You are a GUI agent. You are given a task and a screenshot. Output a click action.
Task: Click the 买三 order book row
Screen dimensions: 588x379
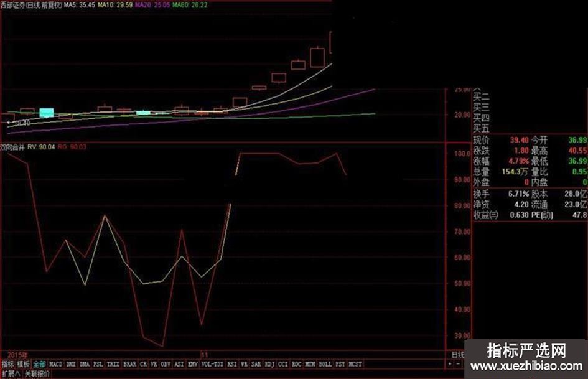[481, 108]
